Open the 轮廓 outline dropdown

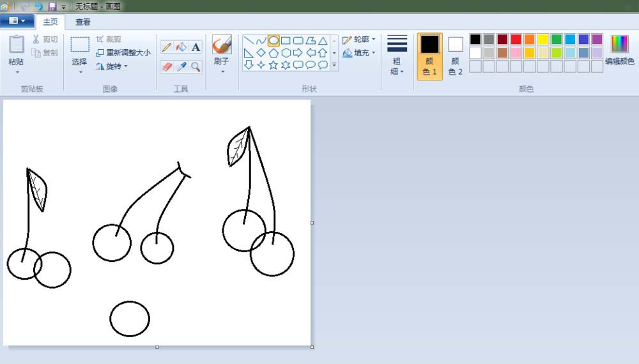point(359,40)
